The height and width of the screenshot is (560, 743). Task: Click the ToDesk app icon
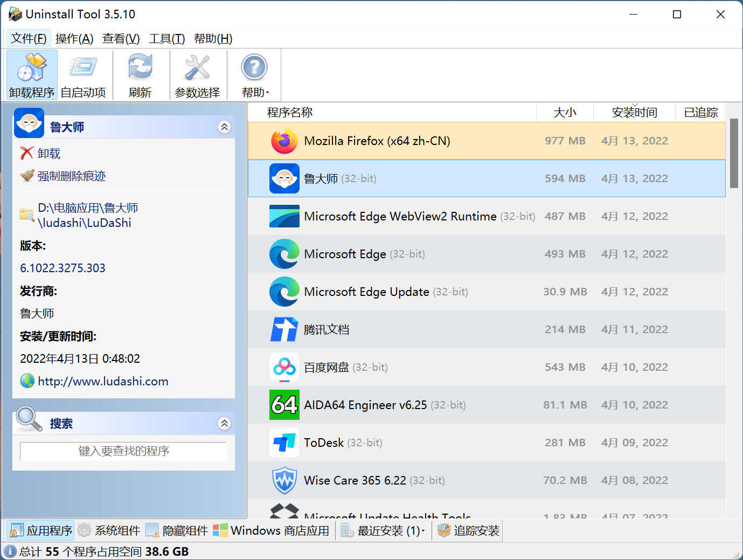[284, 443]
